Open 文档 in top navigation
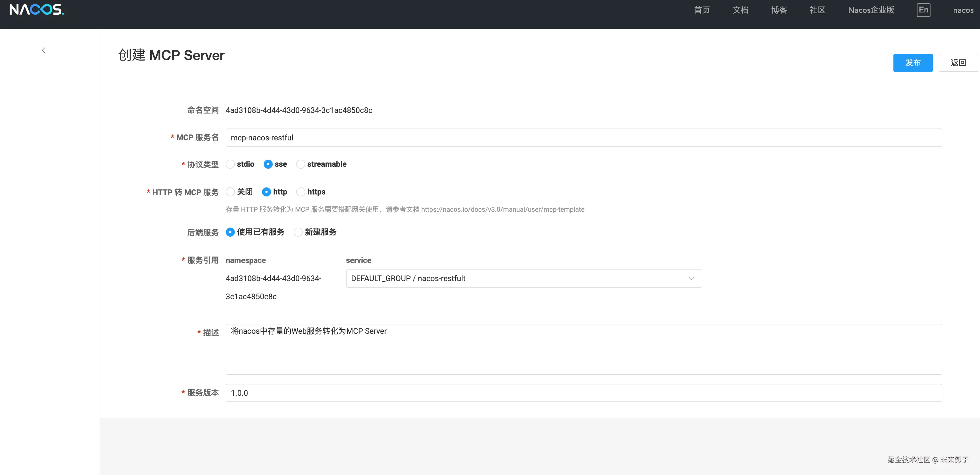 (740, 10)
